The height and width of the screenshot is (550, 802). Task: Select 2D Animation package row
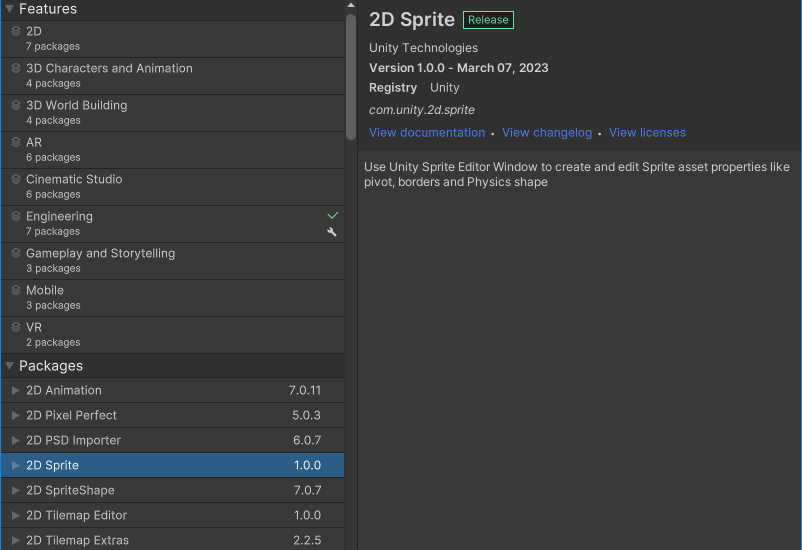[173, 390]
